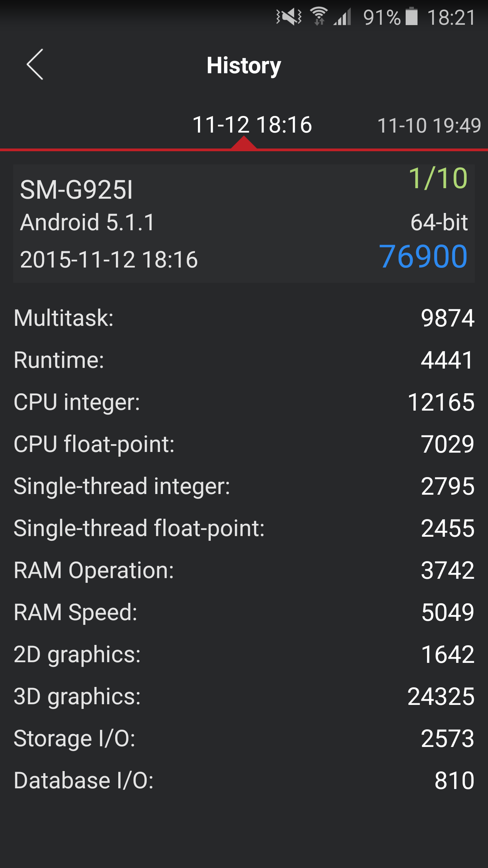488x868 pixels.
Task: Tap the muted vibrate status icon
Action: pos(289,17)
